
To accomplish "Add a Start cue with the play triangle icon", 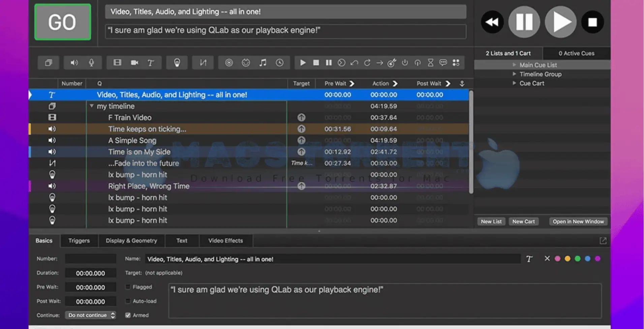I will pyautogui.click(x=303, y=63).
